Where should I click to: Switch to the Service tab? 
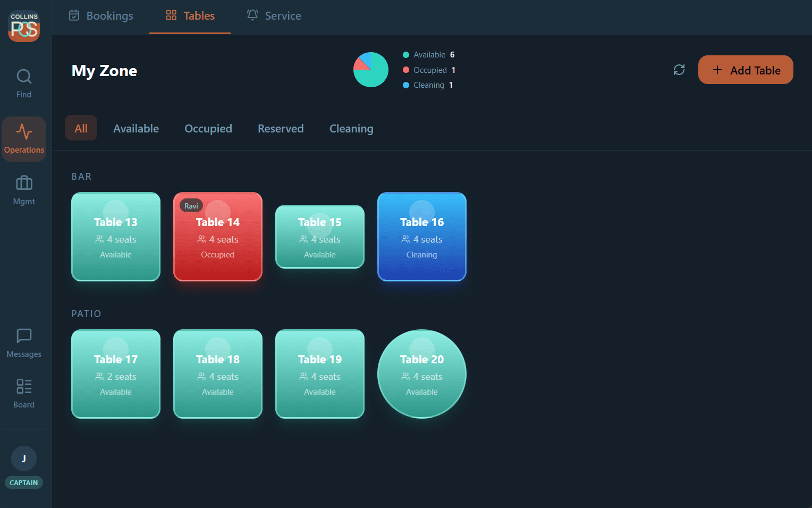[x=274, y=16]
